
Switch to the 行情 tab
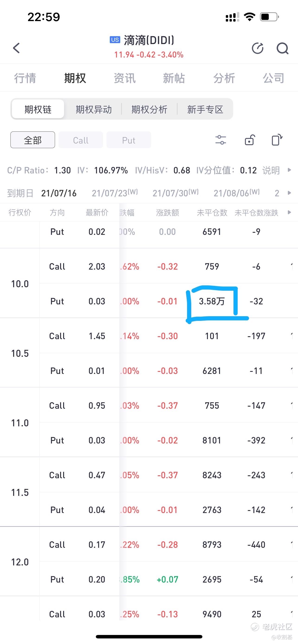pos(25,78)
